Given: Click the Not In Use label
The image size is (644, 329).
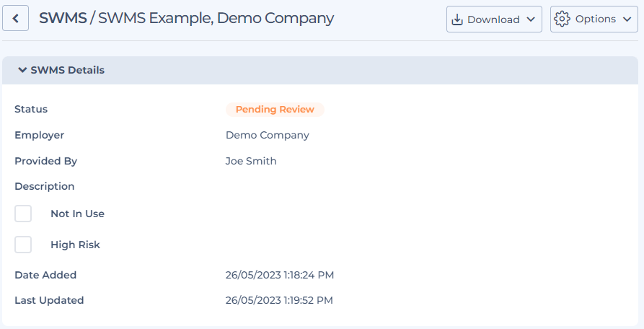Looking at the screenshot, I should 77,214.
